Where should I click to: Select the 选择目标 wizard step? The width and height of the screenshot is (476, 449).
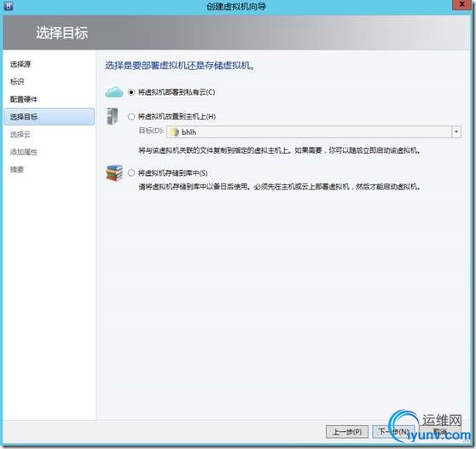tap(49, 117)
